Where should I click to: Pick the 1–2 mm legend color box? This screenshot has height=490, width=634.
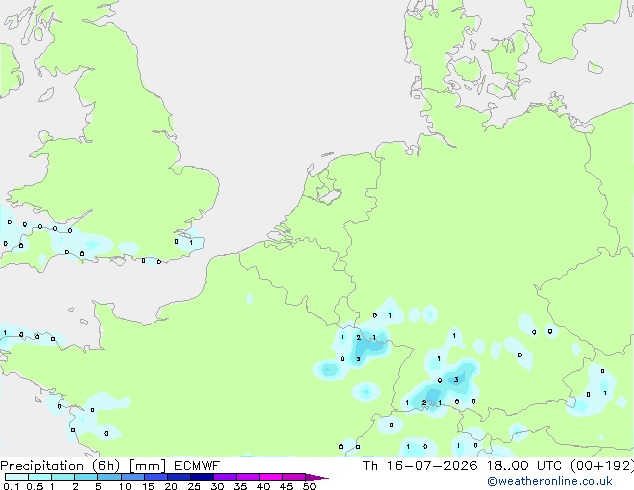click(63, 477)
